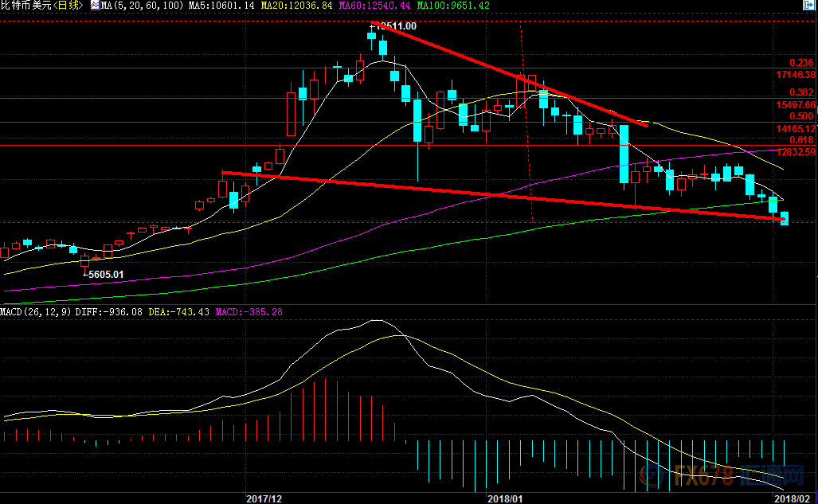
Task: Select the MA60:12540.44 value
Action: (374, 6)
